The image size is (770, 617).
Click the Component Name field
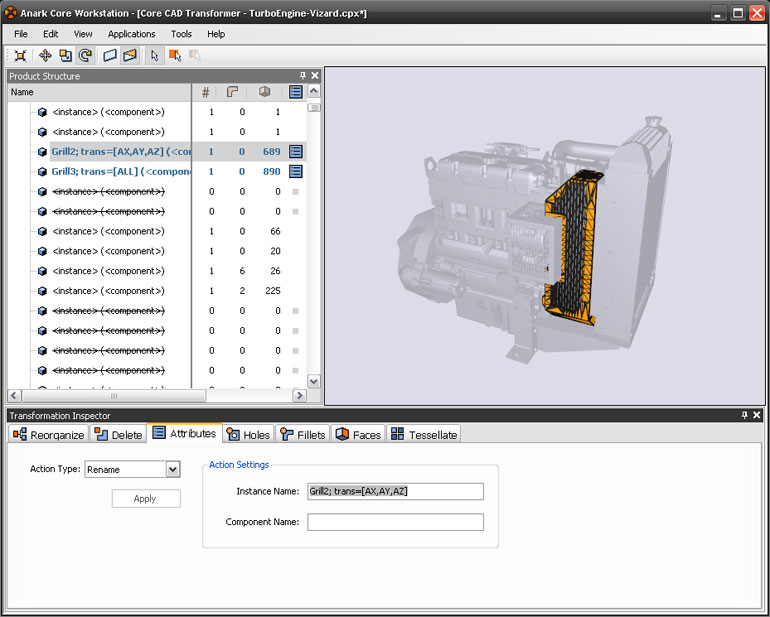click(x=395, y=522)
